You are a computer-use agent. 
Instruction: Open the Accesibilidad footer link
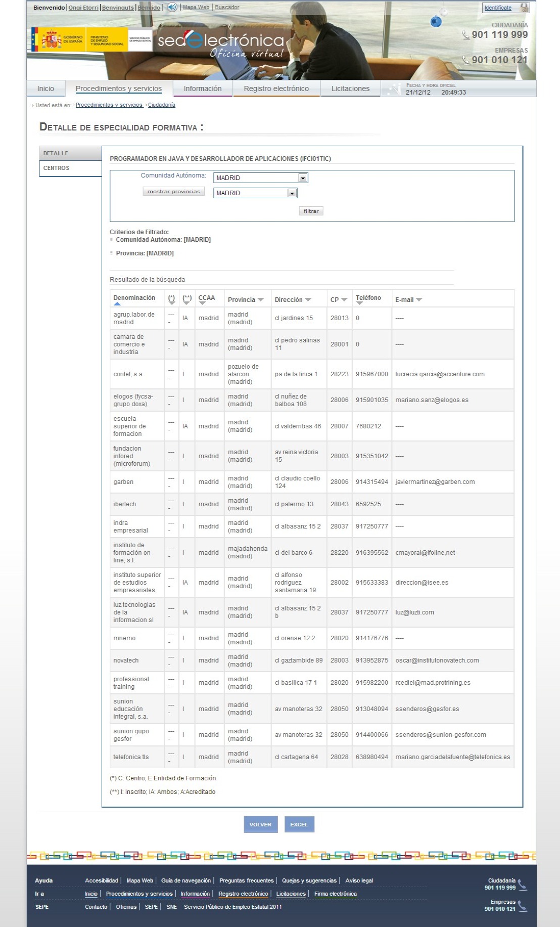tap(102, 880)
